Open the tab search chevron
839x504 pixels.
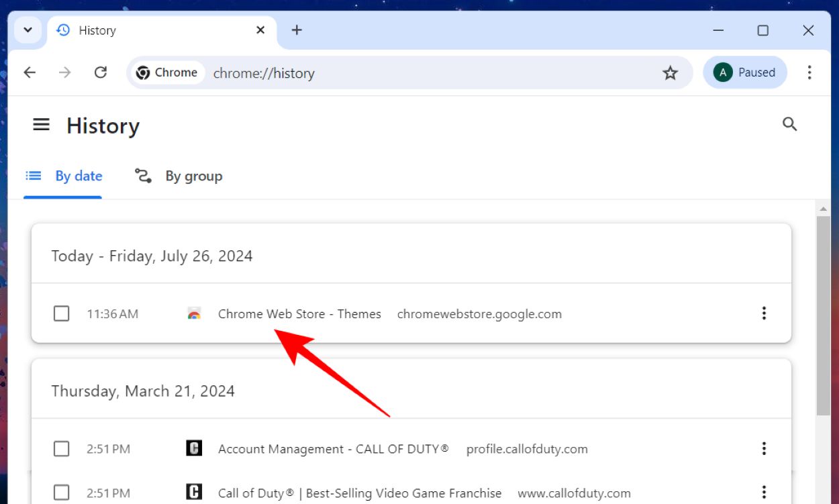[x=28, y=30]
